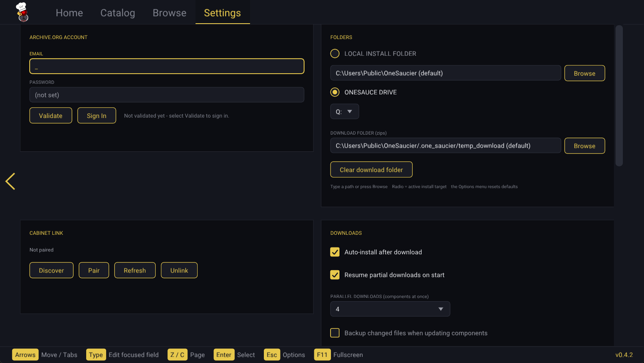Click the Pair button
This screenshot has height=363, width=644.
(x=94, y=270)
